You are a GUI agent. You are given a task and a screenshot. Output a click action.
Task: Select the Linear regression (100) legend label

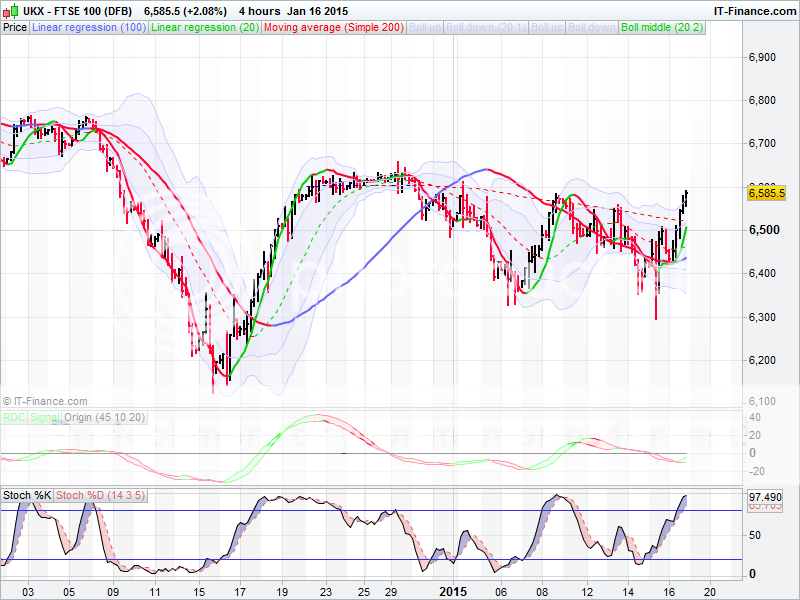(89, 27)
